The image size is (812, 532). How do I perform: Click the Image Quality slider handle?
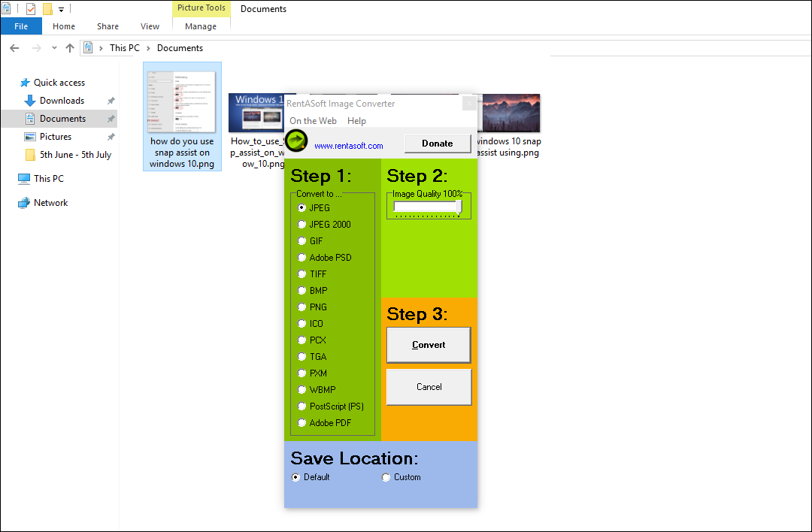coord(459,207)
